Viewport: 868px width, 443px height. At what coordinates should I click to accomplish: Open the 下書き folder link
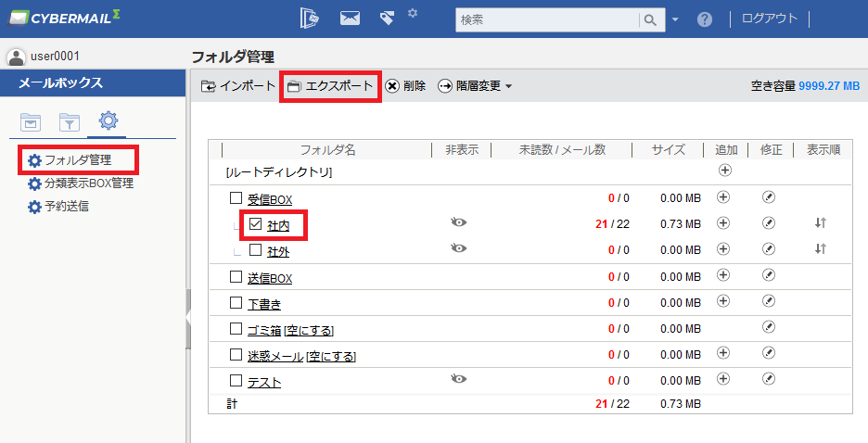point(264,304)
